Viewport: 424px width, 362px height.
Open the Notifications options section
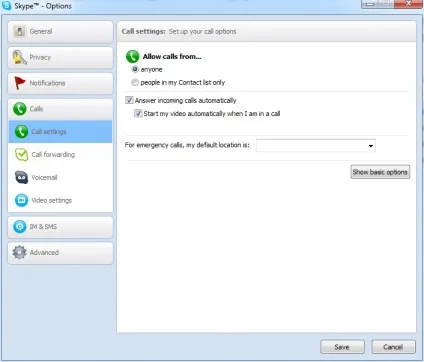(60, 83)
